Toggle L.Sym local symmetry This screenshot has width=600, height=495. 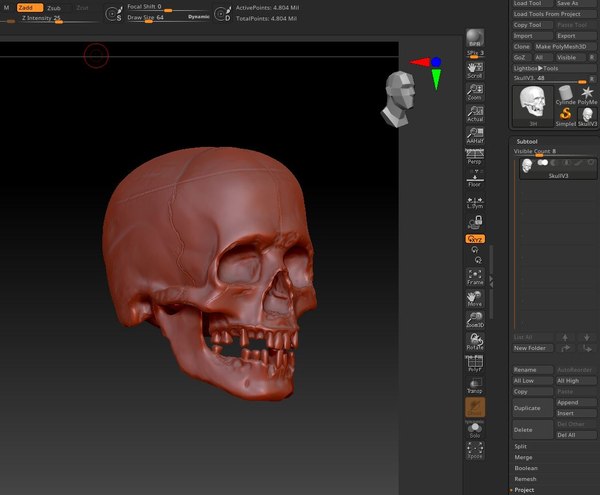(x=475, y=202)
